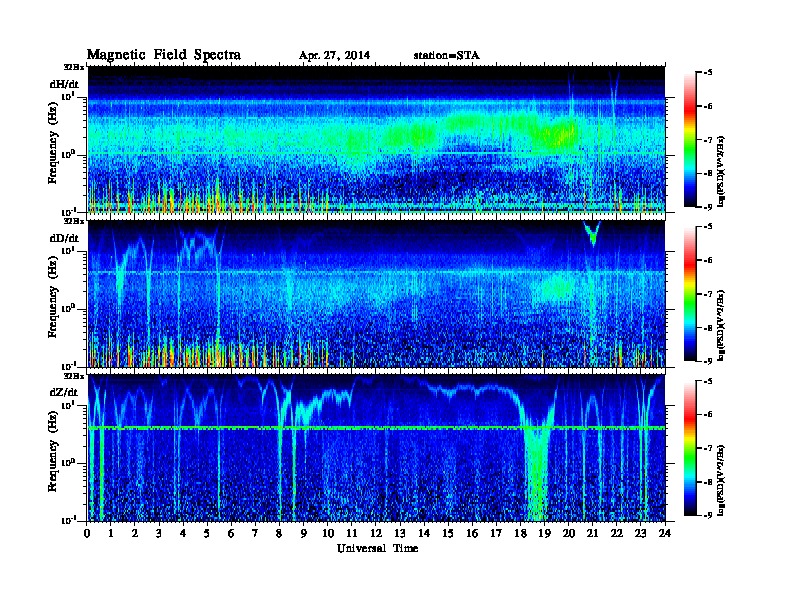The width and height of the screenshot is (792, 612).
Task: Click inside the dZ/dt spectrogram plot
Action: (376, 448)
